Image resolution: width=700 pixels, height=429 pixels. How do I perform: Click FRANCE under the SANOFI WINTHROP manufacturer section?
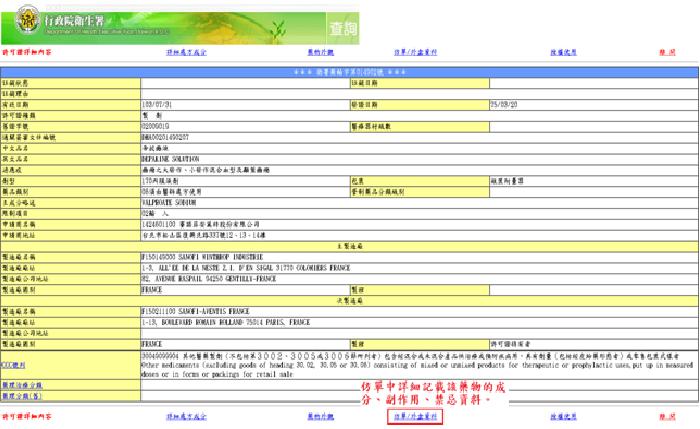click(152, 290)
